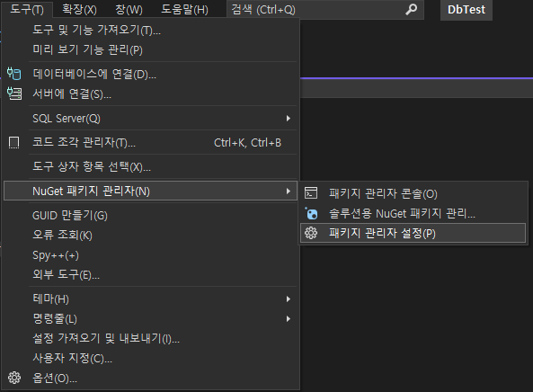533x392 pixels.
Task: Open the 도움말(H) menu
Action: 184,9
